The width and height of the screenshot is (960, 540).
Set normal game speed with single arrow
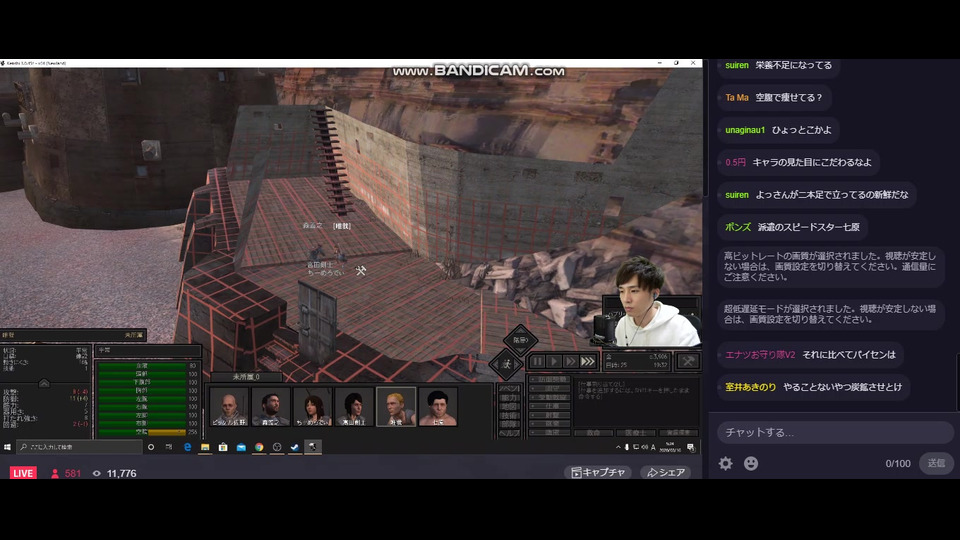click(x=553, y=361)
